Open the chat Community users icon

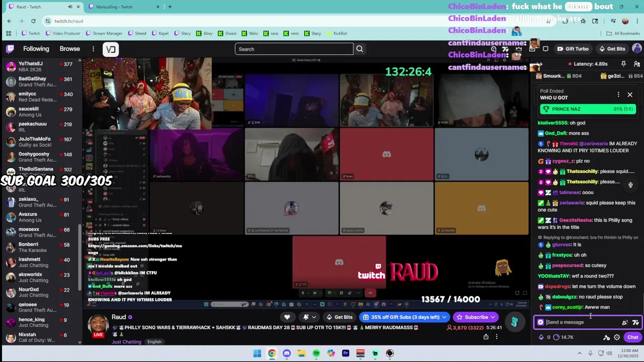click(636, 64)
